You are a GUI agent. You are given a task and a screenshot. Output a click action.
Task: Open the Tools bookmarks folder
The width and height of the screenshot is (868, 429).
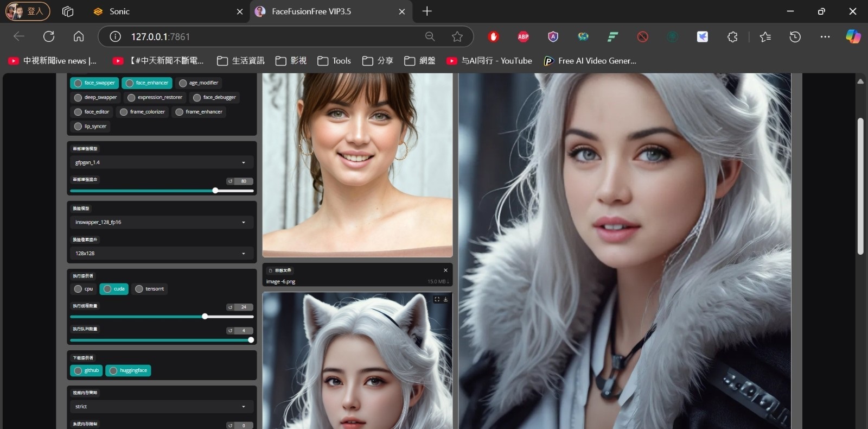pos(334,61)
